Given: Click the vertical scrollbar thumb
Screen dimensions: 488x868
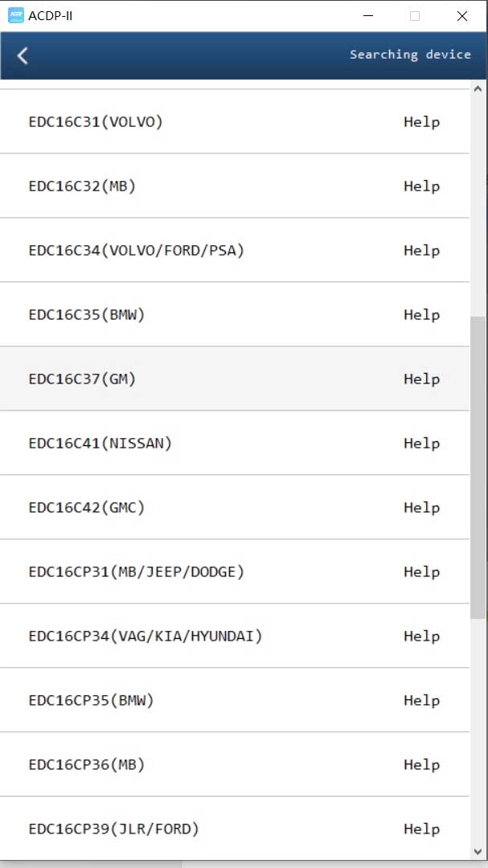Looking at the screenshot, I should pos(478,466).
